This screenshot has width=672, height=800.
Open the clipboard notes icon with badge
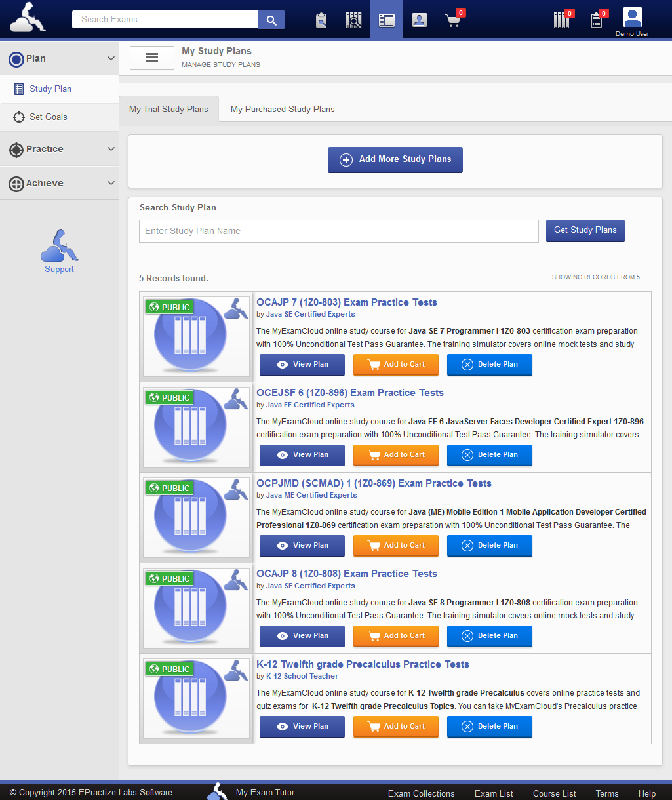[x=597, y=20]
